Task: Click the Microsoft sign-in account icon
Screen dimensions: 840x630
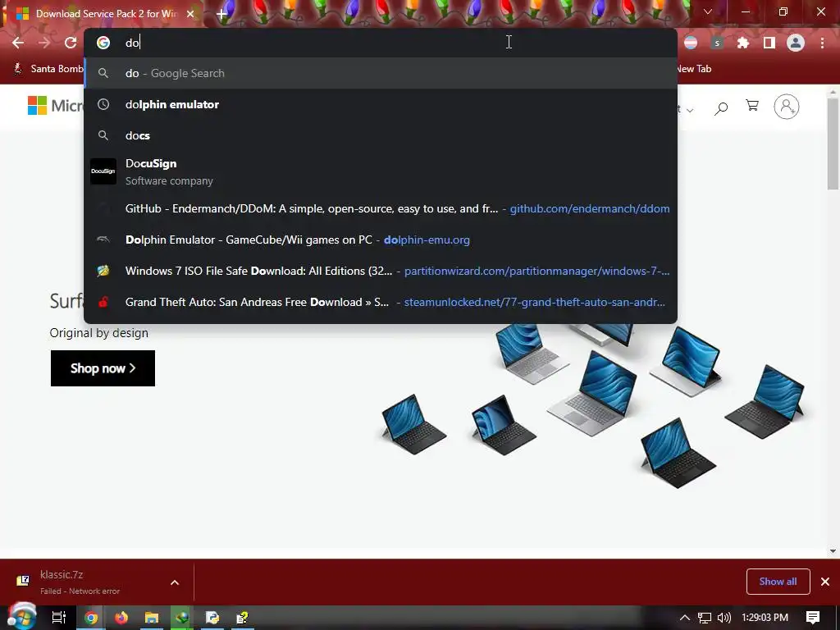Action: pos(787,107)
